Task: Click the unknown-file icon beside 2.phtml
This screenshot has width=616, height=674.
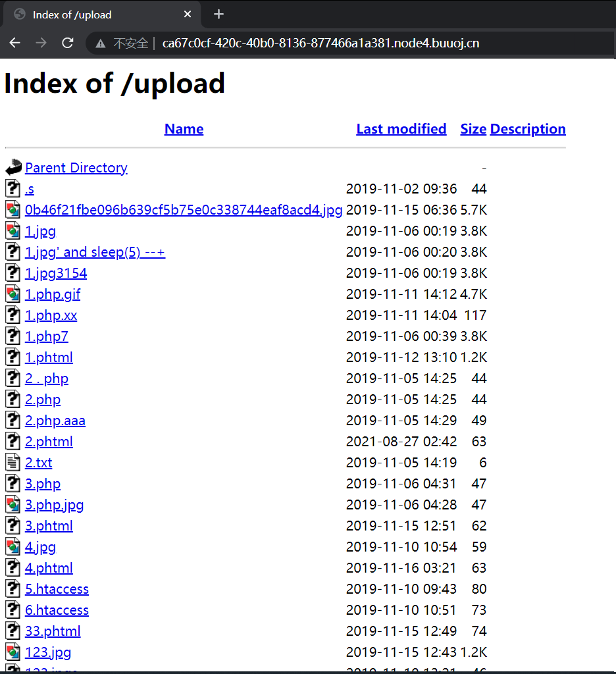Action: 13,442
